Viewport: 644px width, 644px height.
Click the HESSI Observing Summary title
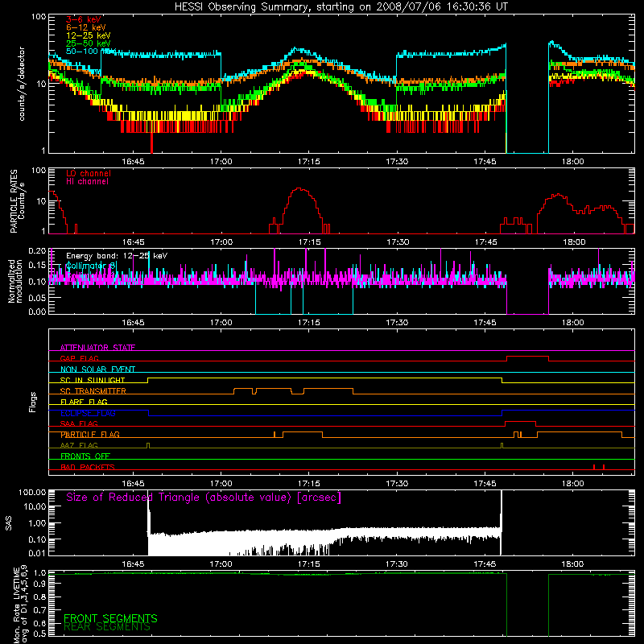pyautogui.click(x=341, y=6)
